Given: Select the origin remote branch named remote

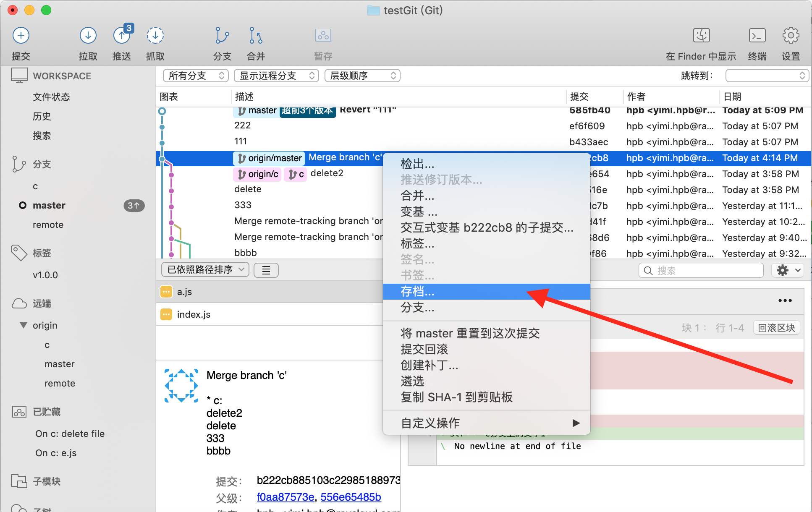Looking at the screenshot, I should click(x=60, y=383).
